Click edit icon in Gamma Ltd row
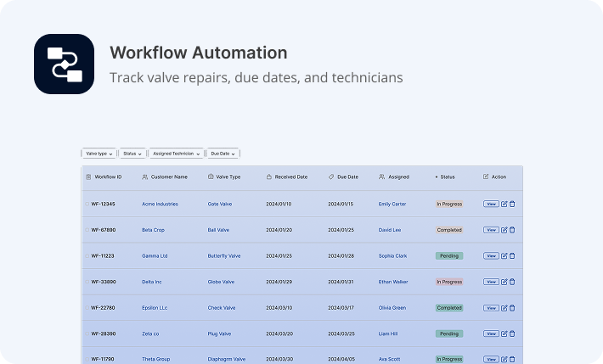The image size is (603, 364). 504,255
